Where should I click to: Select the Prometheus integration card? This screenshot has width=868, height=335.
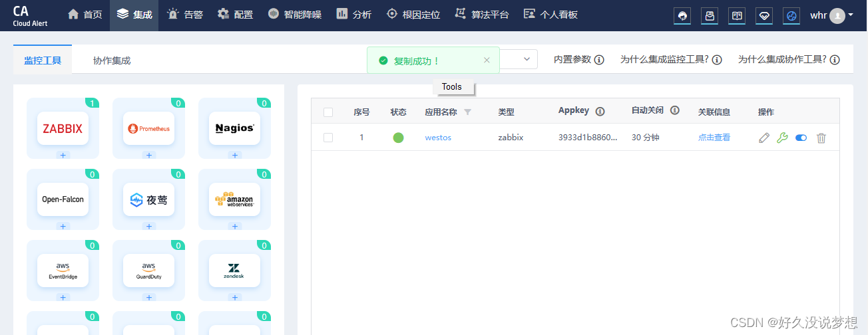click(x=148, y=128)
